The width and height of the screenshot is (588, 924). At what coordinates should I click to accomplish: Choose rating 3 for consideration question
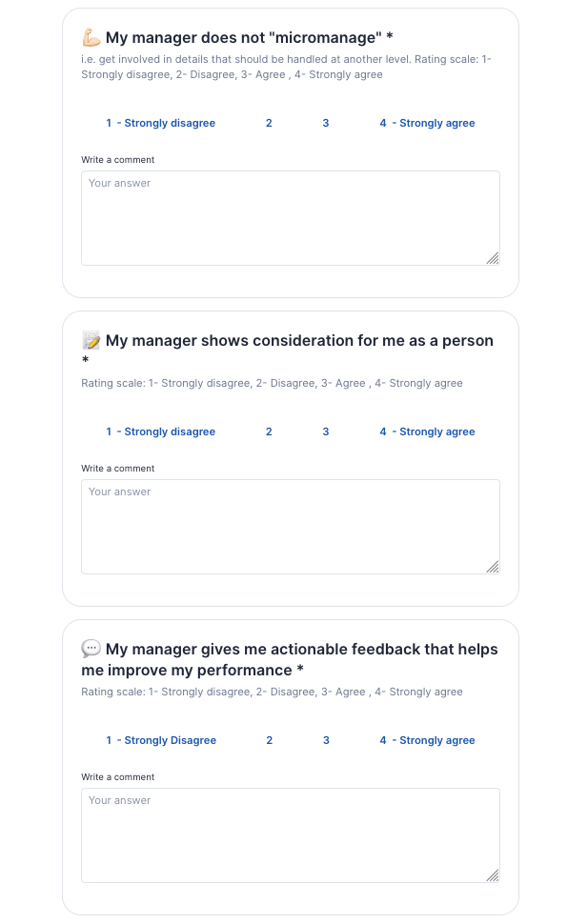(326, 432)
